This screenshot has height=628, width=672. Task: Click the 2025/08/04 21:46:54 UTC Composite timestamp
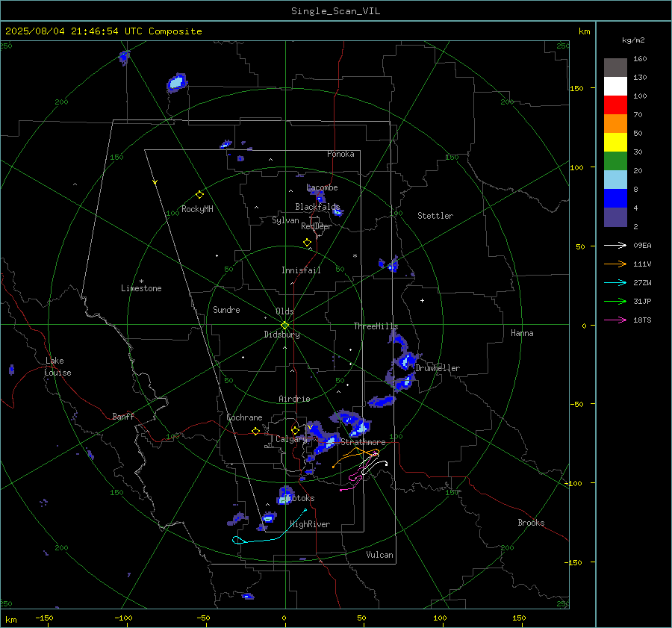[103, 31]
